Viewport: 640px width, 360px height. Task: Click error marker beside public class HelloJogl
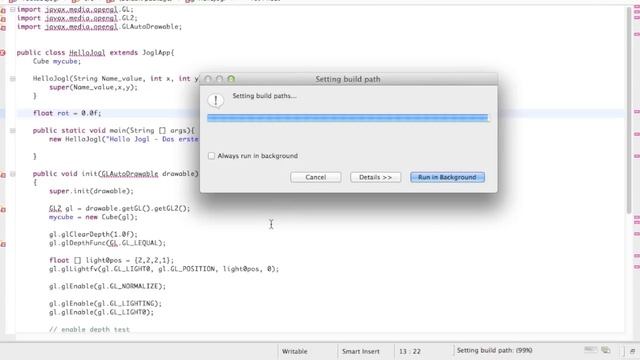(x=3, y=53)
